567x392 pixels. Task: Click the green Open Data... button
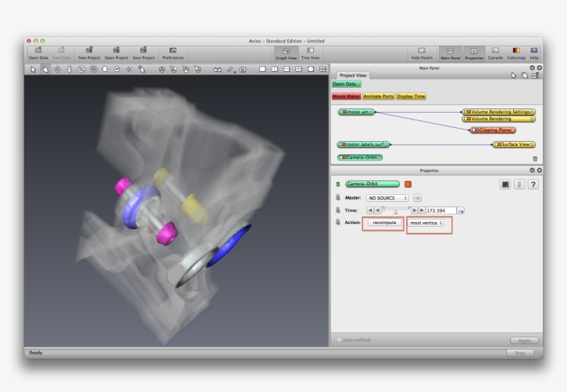346,84
